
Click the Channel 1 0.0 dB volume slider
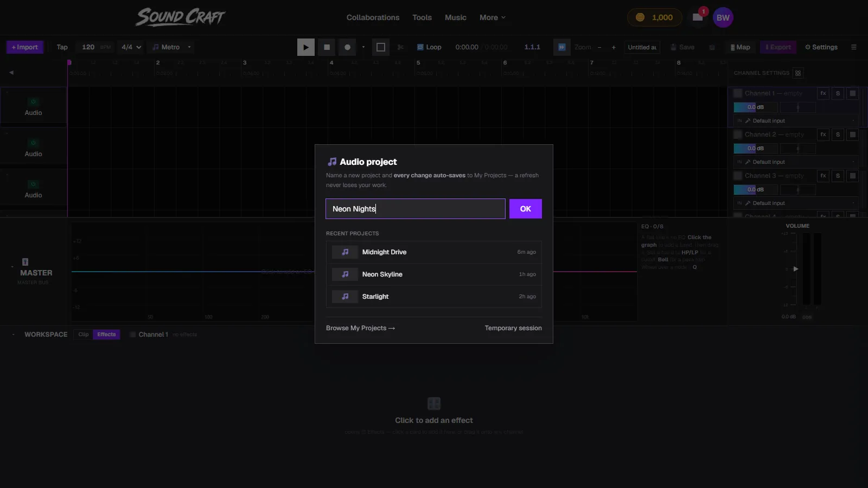[755, 107]
